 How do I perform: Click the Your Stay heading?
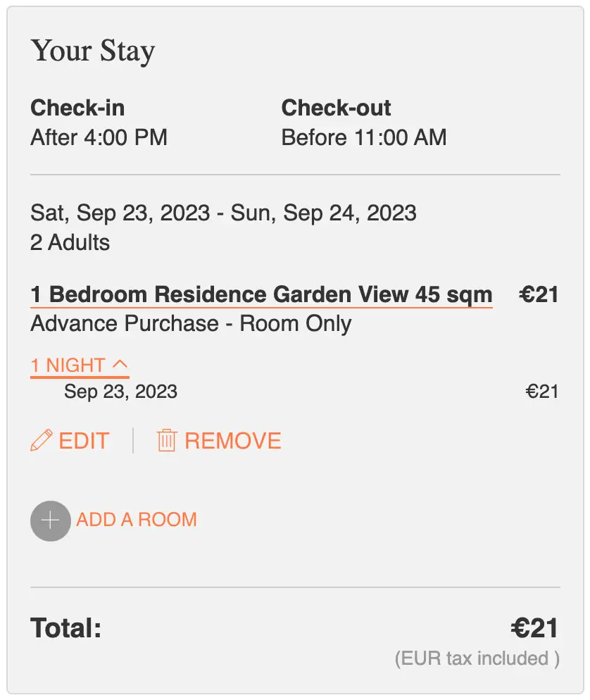click(x=92, y=51)
